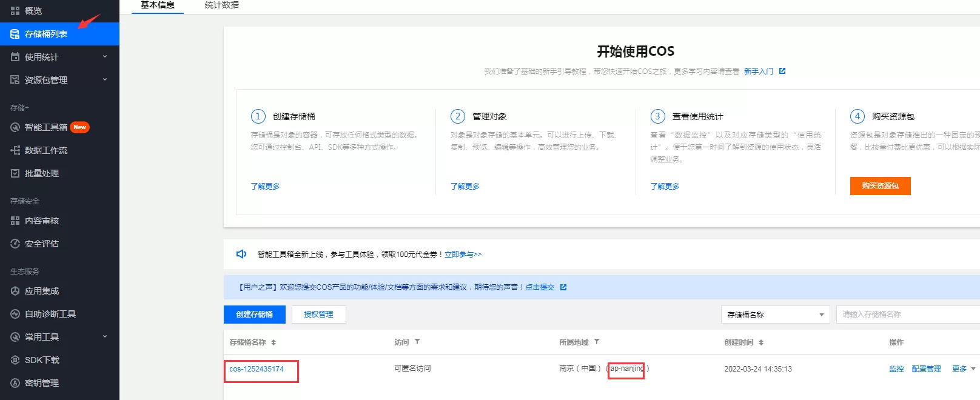Click the 使用统计 calendar icon
This screenshot has width=980, height=400.
pos(15,57)
